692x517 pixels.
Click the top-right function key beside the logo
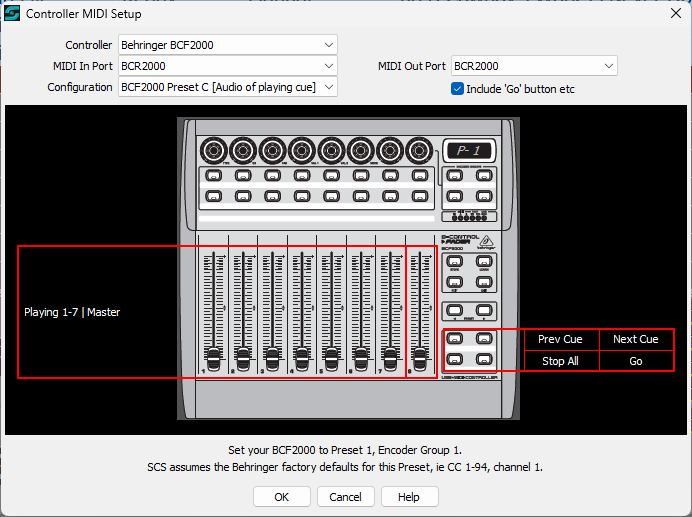click(484, 262)
